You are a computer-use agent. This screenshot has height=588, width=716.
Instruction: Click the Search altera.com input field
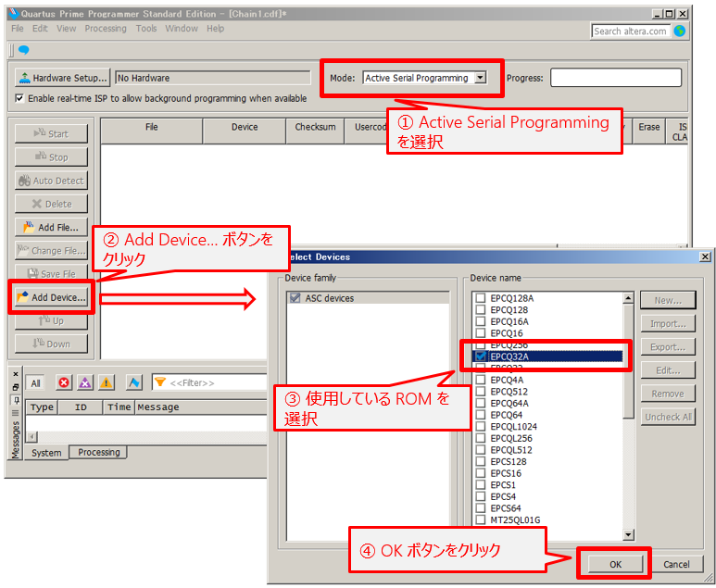tap(632, 31)
